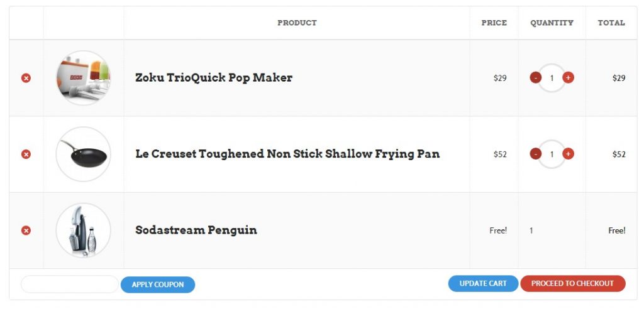Increase Le Creuset Frying Pan quantity
644x309 pixels.
[x=568, y=154]
